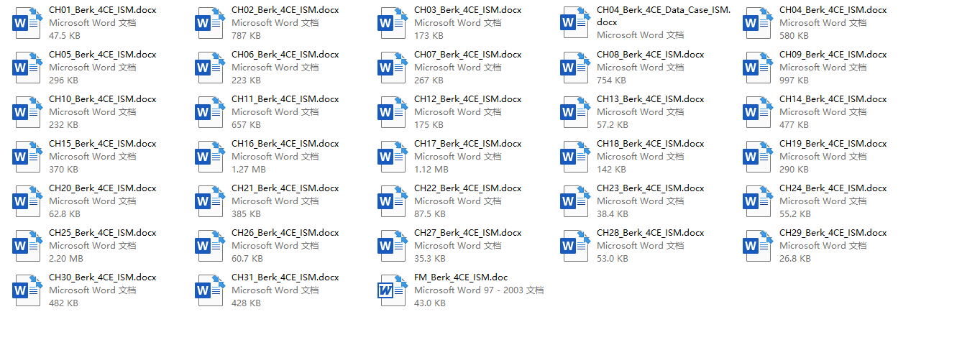Click the file name CH01_Berk_4CE_ISM.docx
This screenshot has width=980, height=340.
(103, 10)
